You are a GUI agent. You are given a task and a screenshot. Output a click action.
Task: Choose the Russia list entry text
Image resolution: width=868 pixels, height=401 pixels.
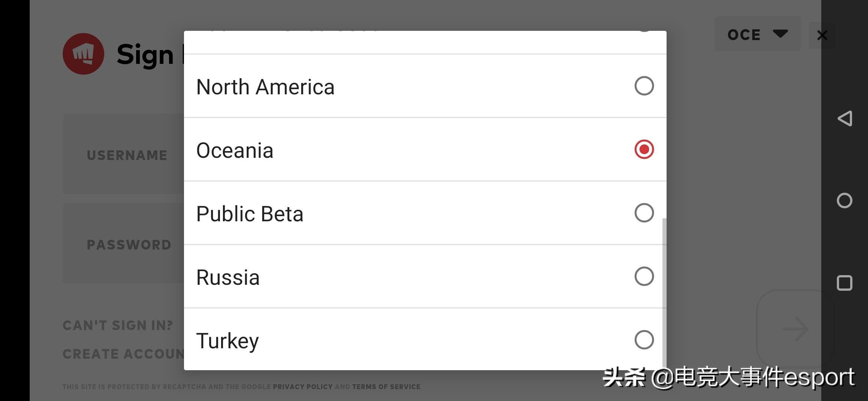pos(228,277)
